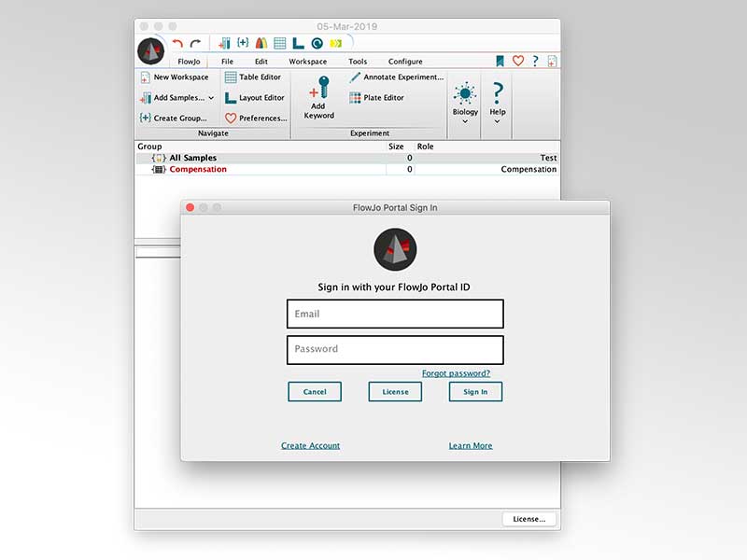Open the layout editor L icon in quick toolbar
Image resolution: width=747 pixels, height=560 pixels.
[x=298, y=43]
